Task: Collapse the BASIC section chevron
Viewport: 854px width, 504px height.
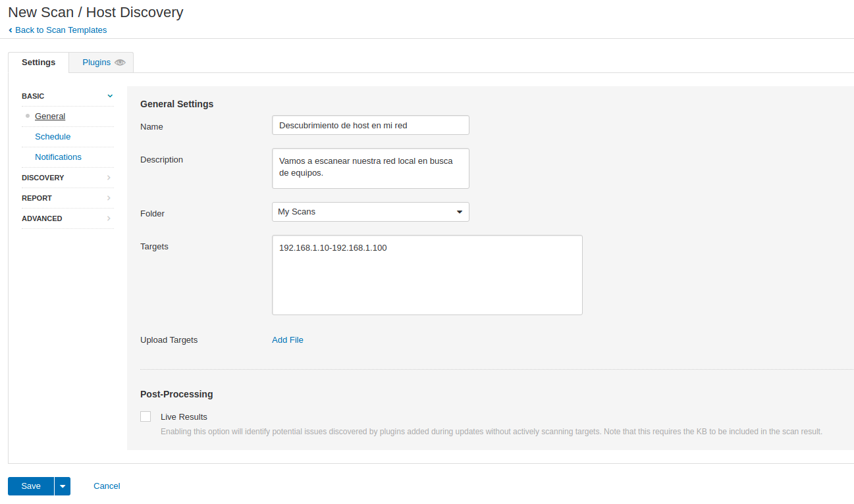Action: pos(110,96)
